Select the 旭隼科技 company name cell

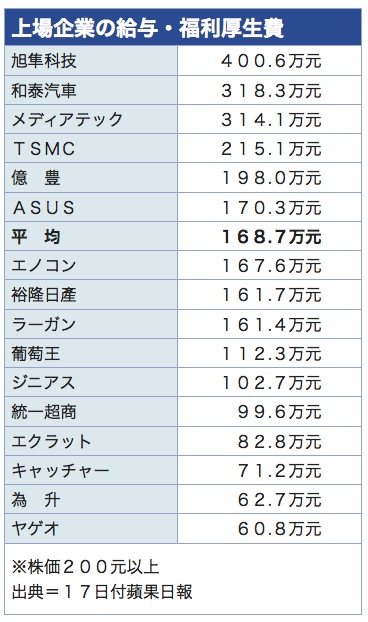click(91, 61)
